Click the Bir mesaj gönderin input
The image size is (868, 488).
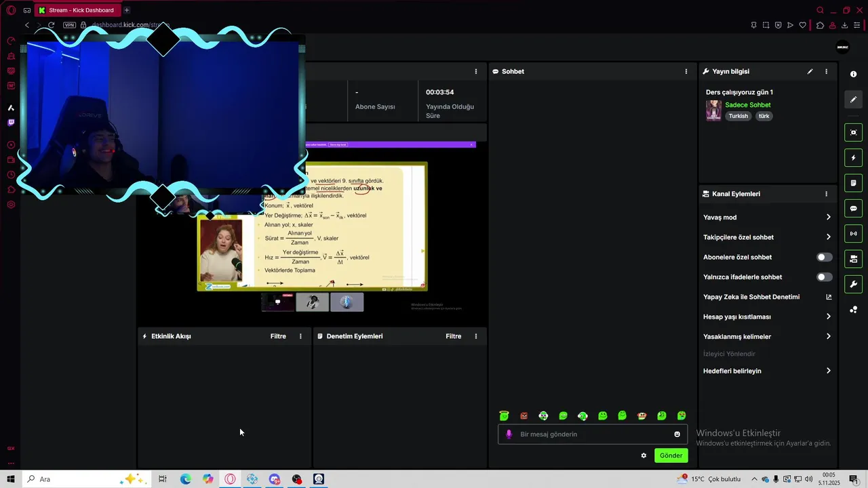(593, 434)
